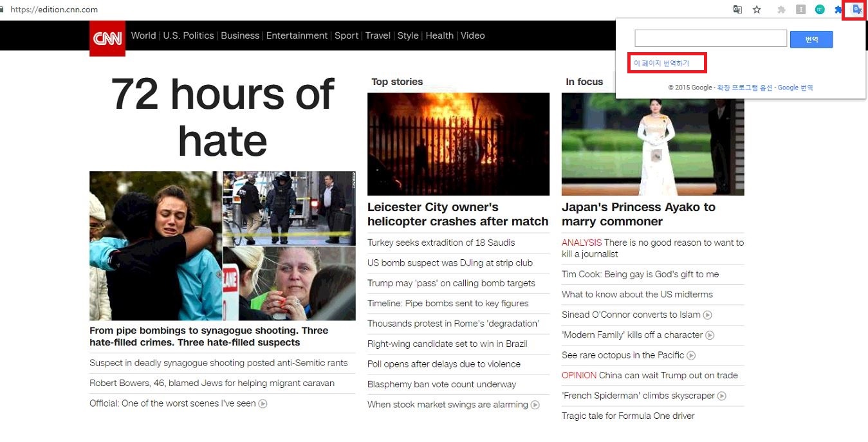
Task: Click the bomb squad officers photo
Action: (x=290, y=208)
